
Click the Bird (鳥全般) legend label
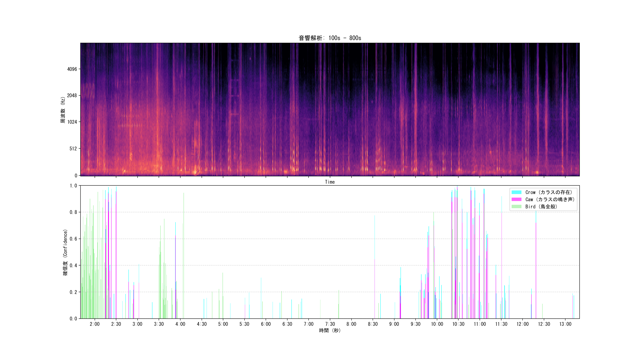click(541, 206)
